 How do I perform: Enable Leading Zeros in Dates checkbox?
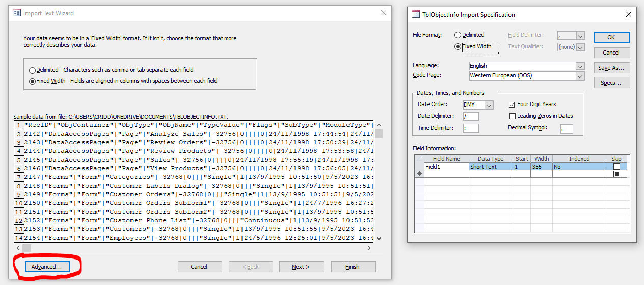[x=512, y=116]
